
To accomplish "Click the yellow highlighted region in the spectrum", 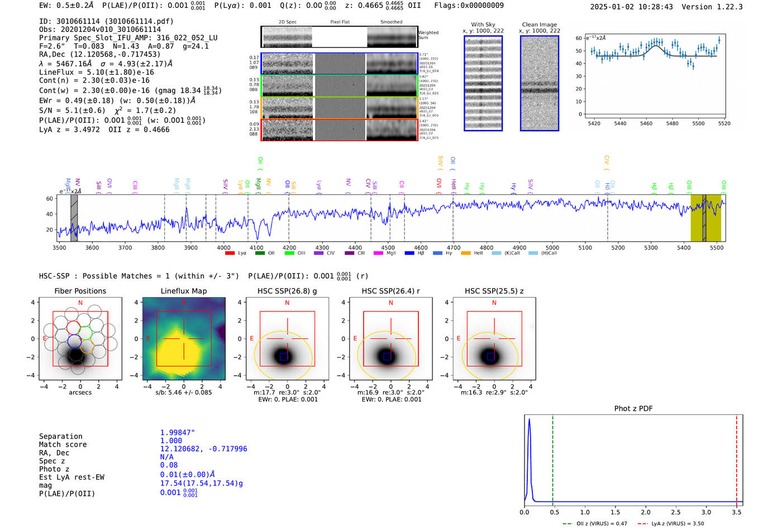I will (706, 218).
